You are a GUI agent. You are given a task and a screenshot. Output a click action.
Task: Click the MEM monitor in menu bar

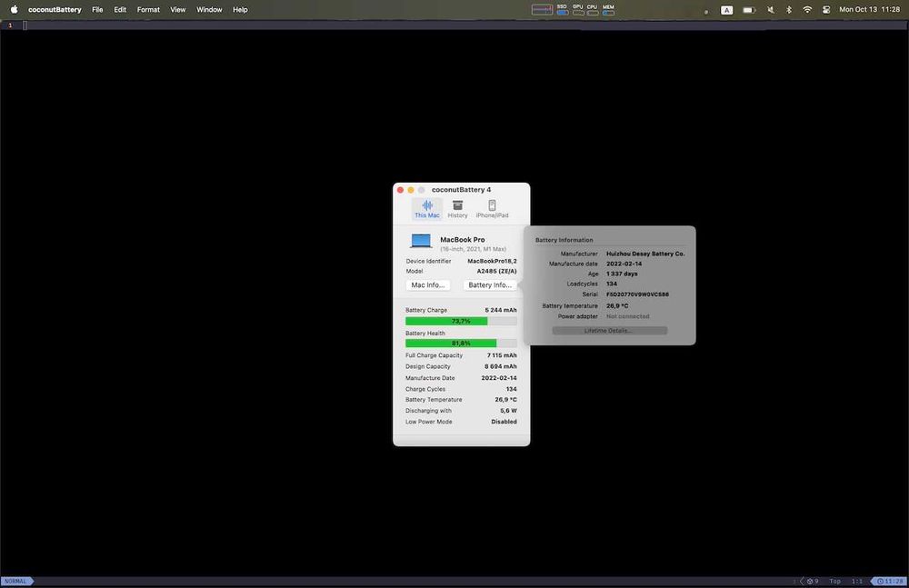pyautogui.click(x=608, y=9)
